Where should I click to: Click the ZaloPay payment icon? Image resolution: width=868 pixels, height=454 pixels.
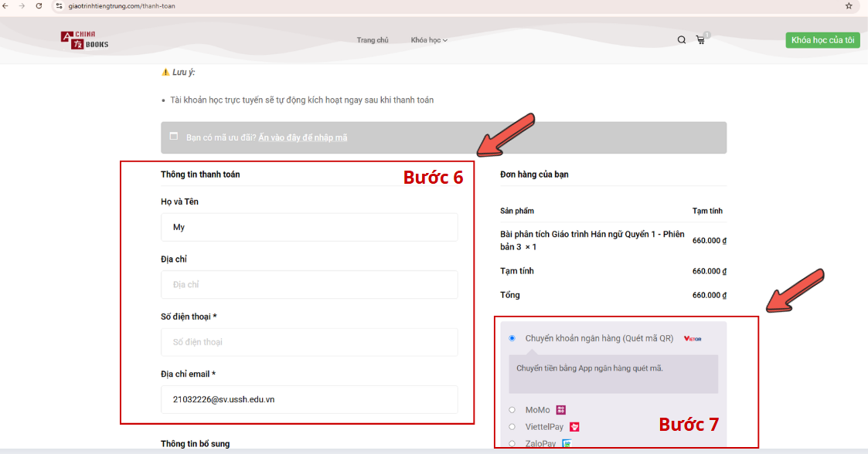click(x=566, y=442)
